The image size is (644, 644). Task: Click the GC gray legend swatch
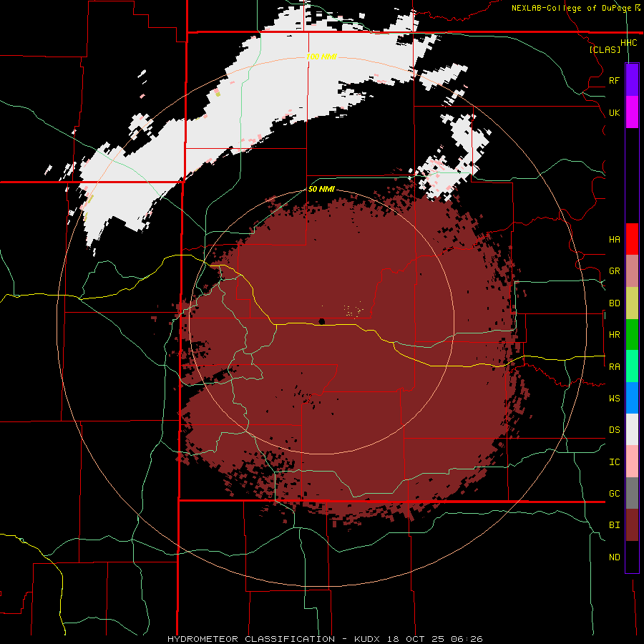(x=632, y=493)
